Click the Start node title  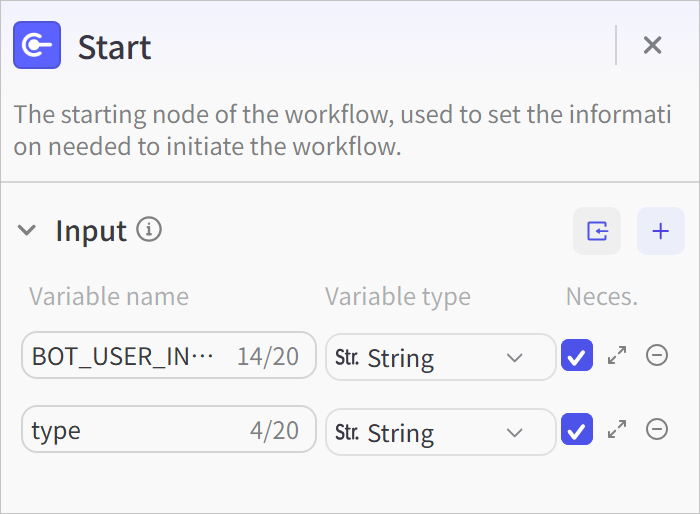pyautogui.click(x=114, y=47)
